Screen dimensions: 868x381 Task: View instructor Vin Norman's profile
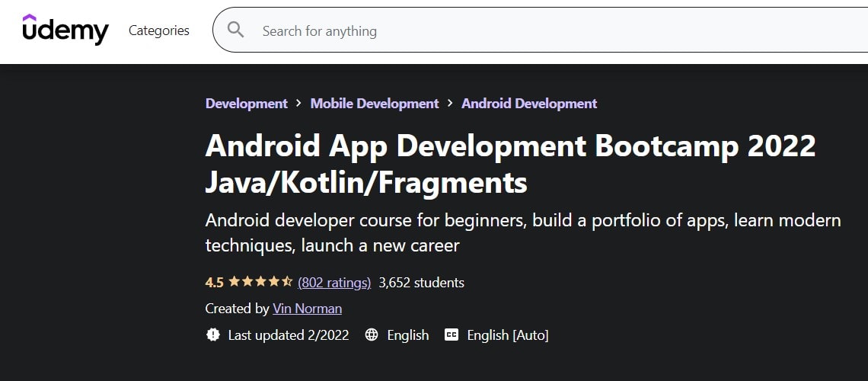307,309
